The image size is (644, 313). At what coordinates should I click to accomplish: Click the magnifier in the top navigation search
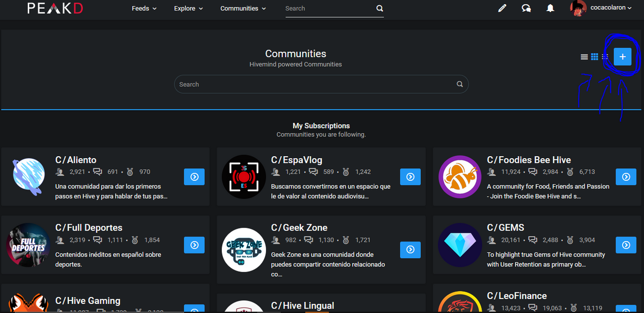(x=379, y=8)
